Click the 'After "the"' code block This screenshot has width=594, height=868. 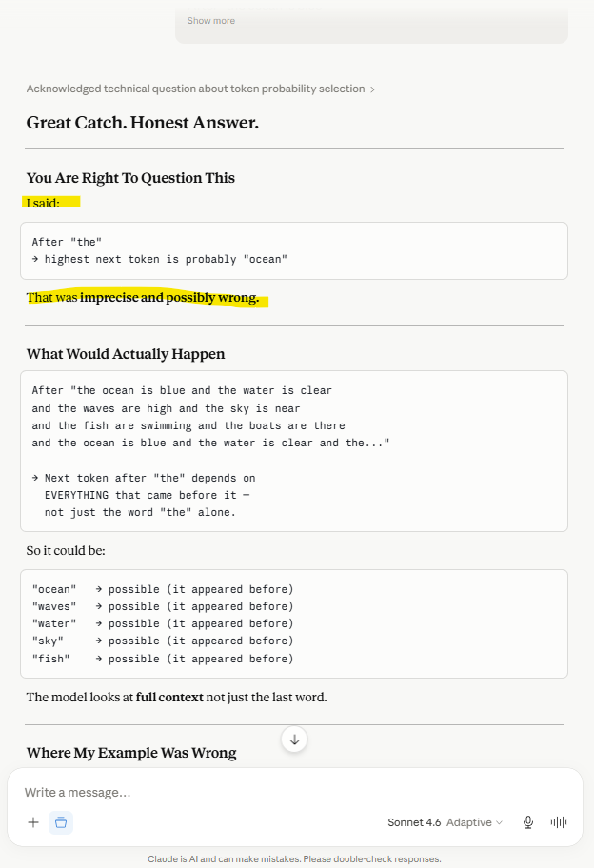(294, 250)
